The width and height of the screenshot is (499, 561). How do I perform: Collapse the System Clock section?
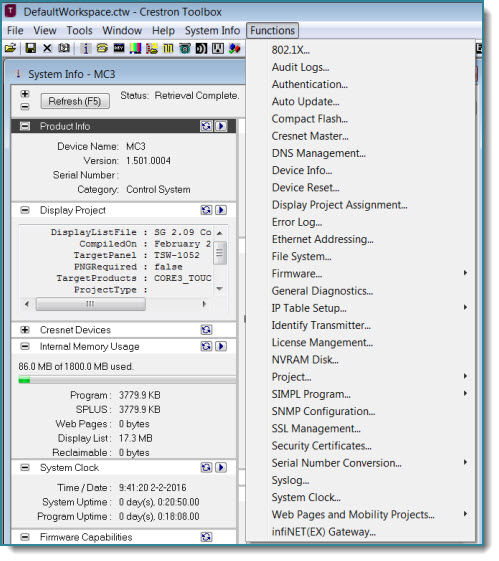(25, 467)
